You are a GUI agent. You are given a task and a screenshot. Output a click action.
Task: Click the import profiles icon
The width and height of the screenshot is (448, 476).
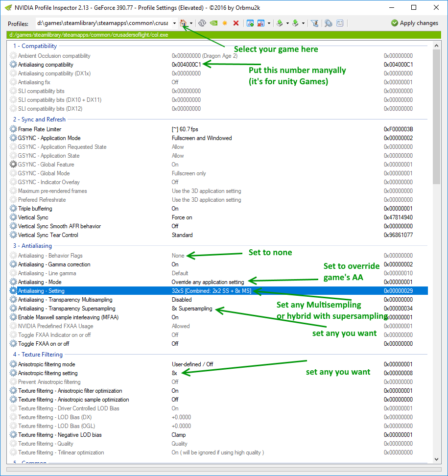(295, 23)
